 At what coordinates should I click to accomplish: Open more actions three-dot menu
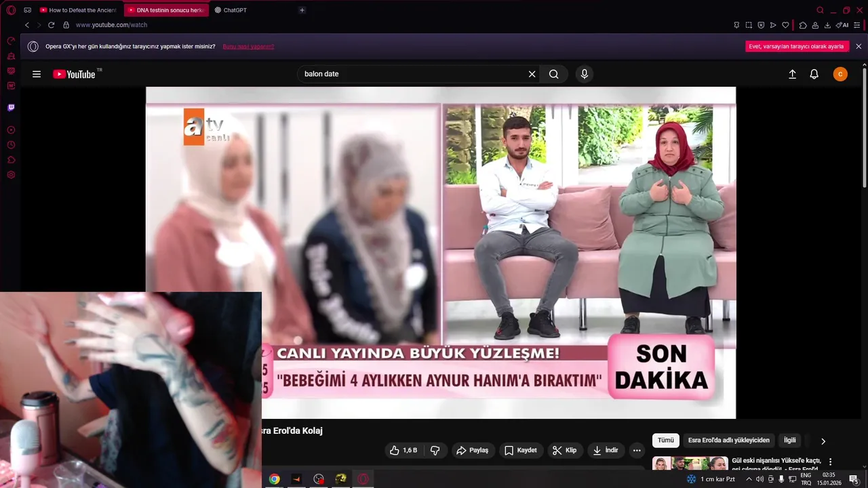[x=636, y=450]
